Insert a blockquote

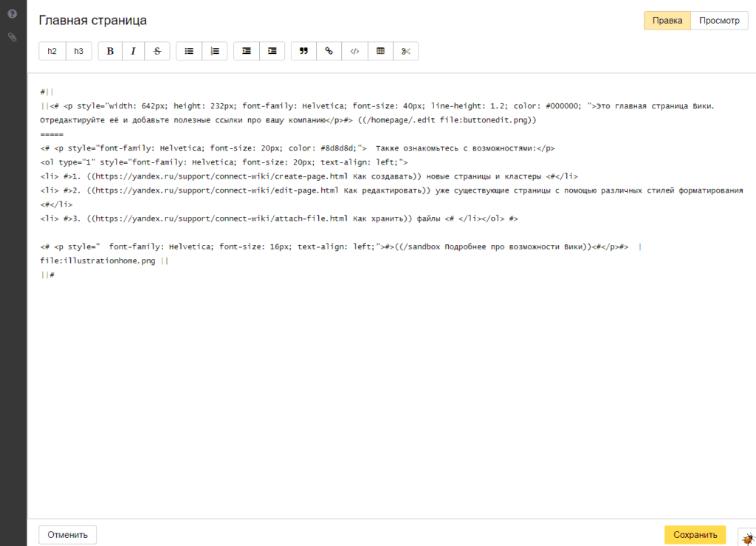(x=303, y=51)
